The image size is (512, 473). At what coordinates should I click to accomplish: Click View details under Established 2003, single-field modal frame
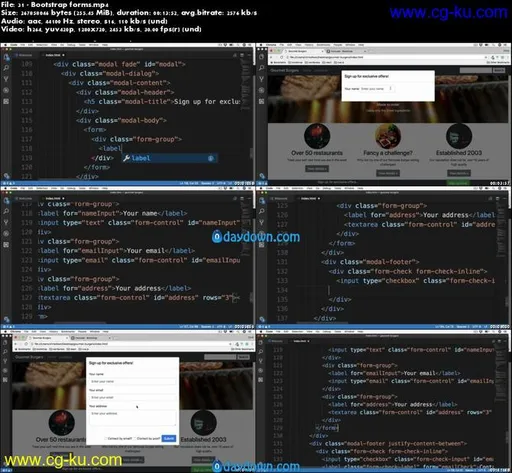(459, 173)
